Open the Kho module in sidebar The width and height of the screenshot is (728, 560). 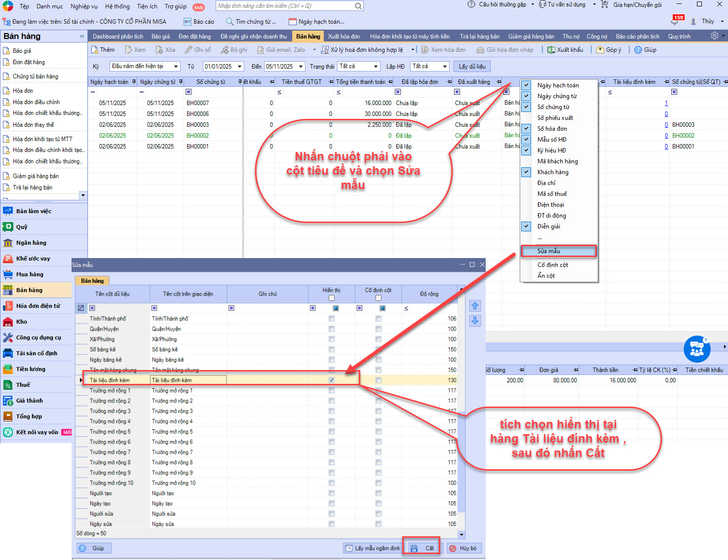pyautogui.click(x=22, y=322)
